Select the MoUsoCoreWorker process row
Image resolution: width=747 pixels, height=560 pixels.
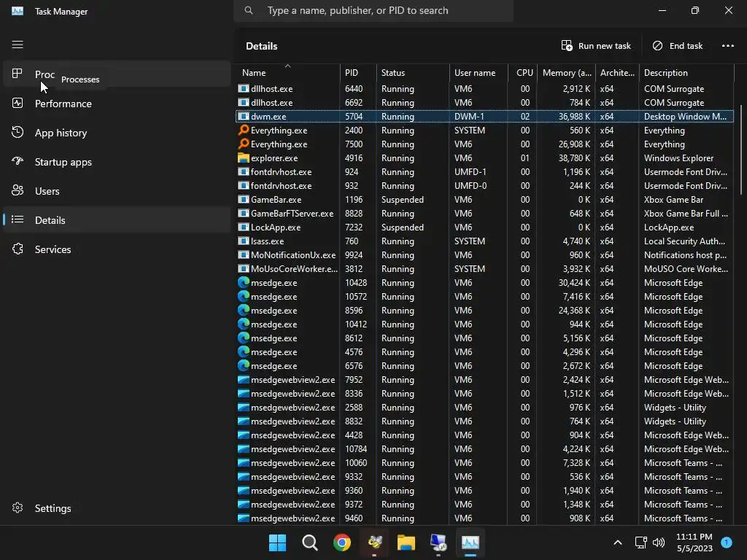[x=484, y=268]
